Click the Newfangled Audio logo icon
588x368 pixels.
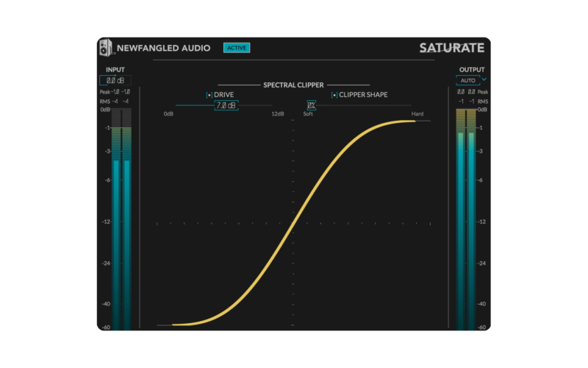106,48
